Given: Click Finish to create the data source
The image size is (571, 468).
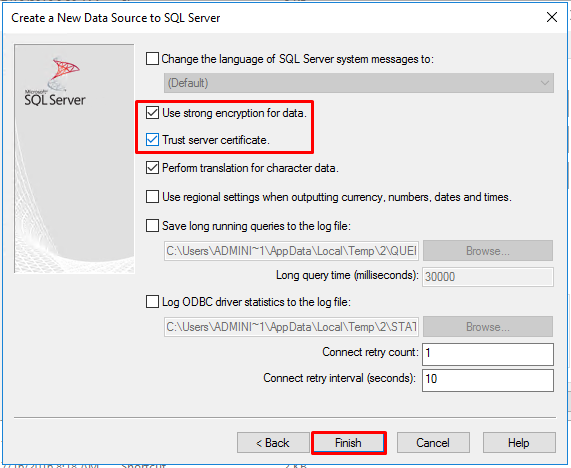Looking at the screenshot, I should [348, 443].
